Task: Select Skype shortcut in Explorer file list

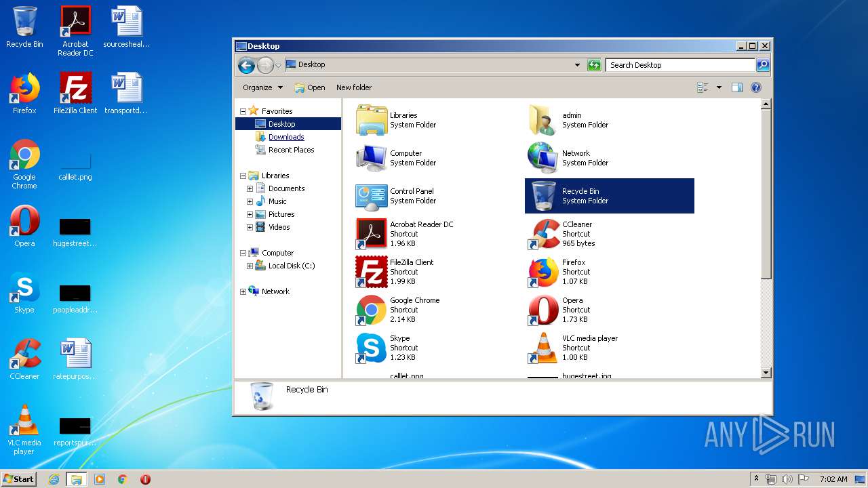Action: tap(371, 348)
